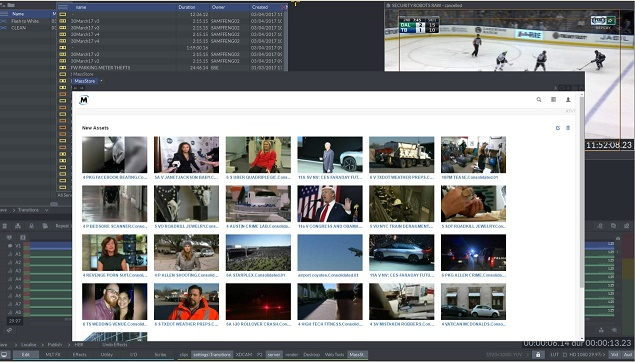
Task: Open the I-30 ROLLOVER CRASH asset thumbnail
Action: click(x=258, y=302)
